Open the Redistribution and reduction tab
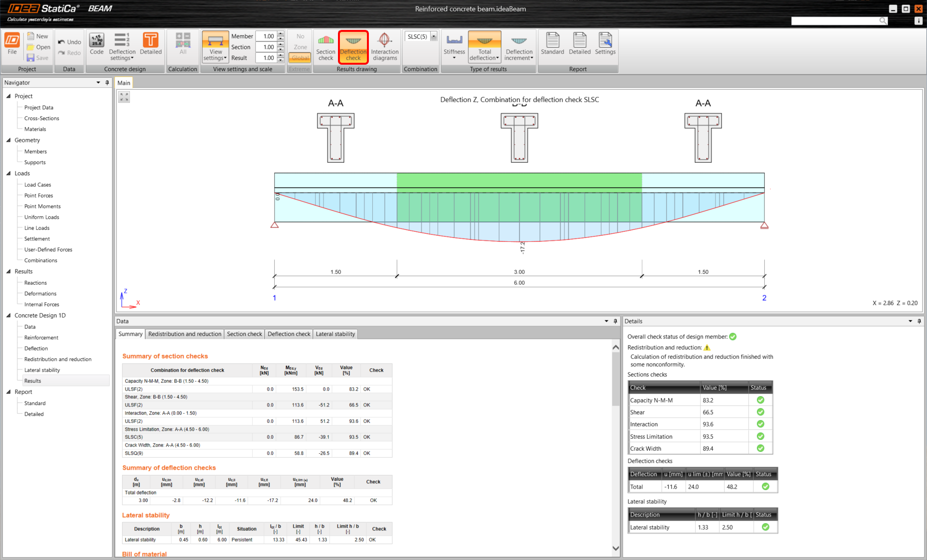 pyautogui.click(x=184, y=334)
